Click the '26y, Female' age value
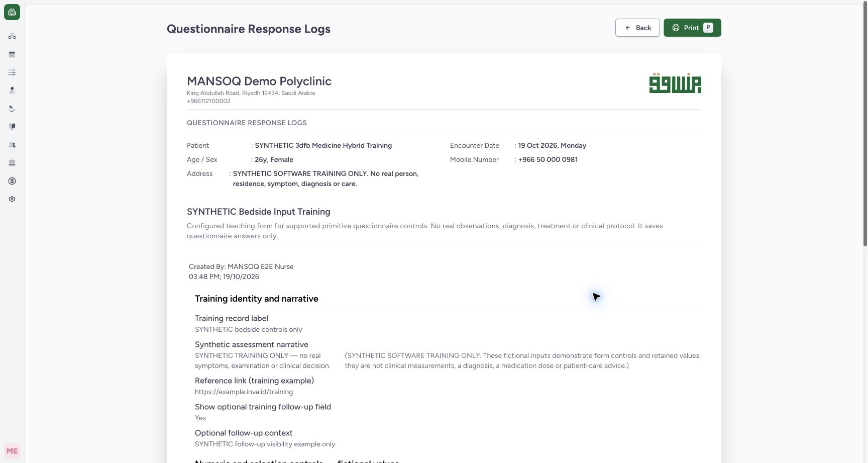This screenshot has width=868, height=463. point(274,159)
